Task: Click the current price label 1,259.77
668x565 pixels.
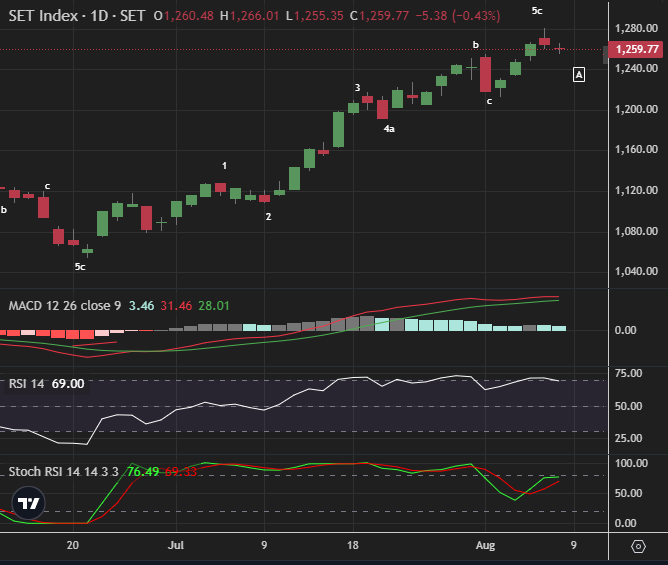Action: 637,49
